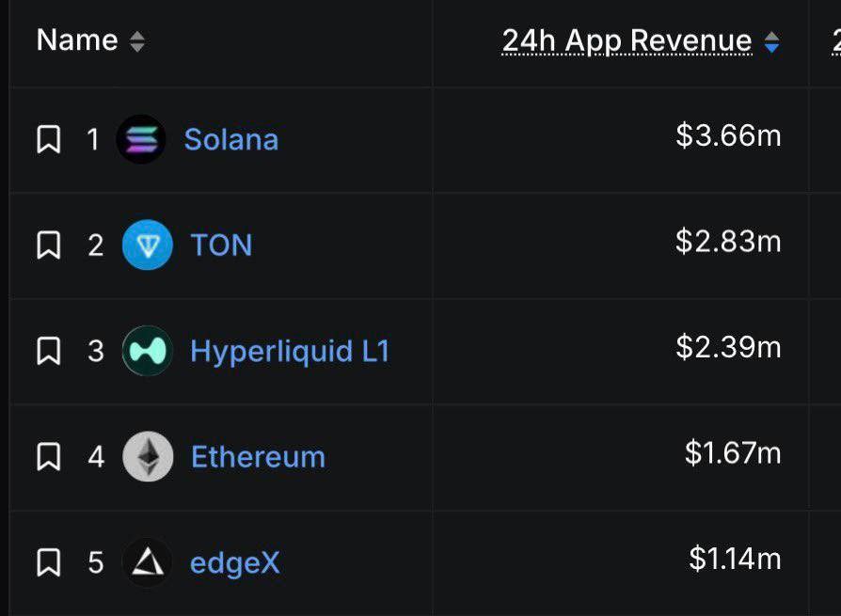Click the Hyperliquid L1 logo icon
The height and width of the screenshot is (616, 841).
coord(148,351)
